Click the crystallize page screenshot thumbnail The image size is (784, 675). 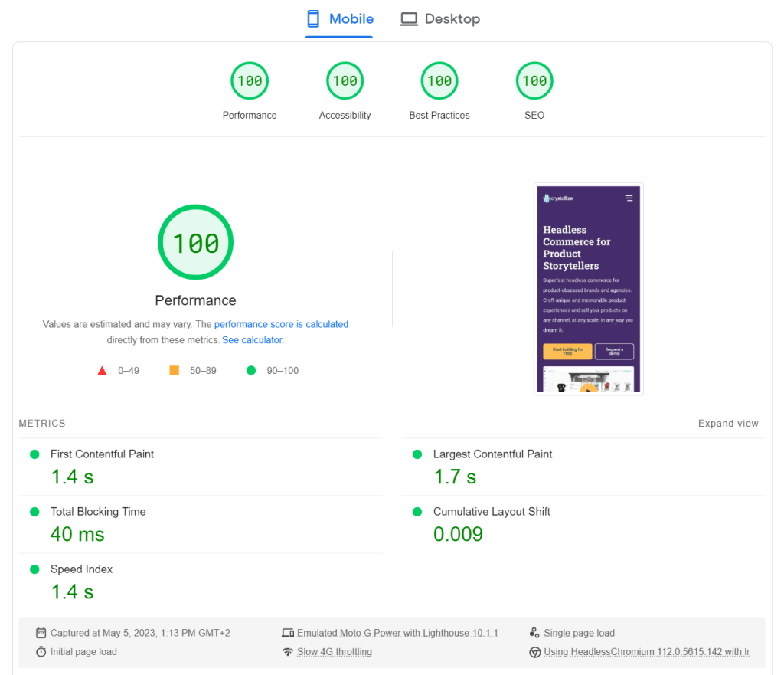(x=588, y=289)
